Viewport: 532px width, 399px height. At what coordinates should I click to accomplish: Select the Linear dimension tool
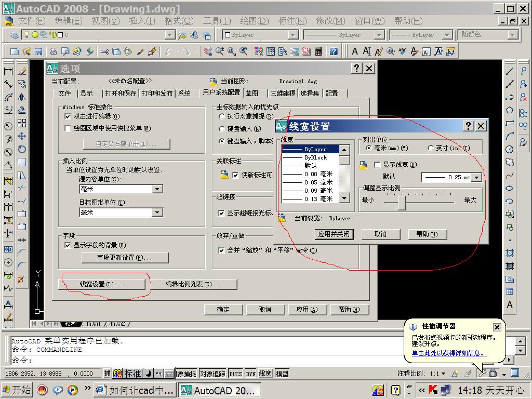pos(8,71)
